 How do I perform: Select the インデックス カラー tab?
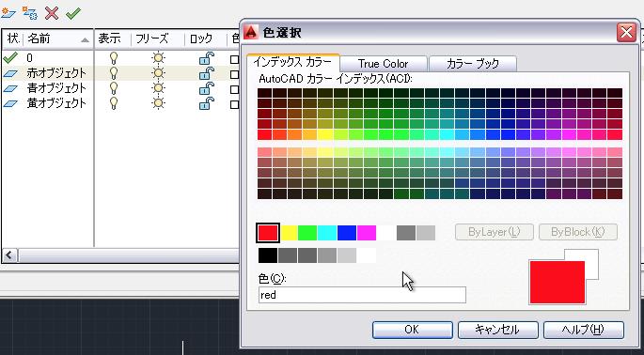(292, 63)
